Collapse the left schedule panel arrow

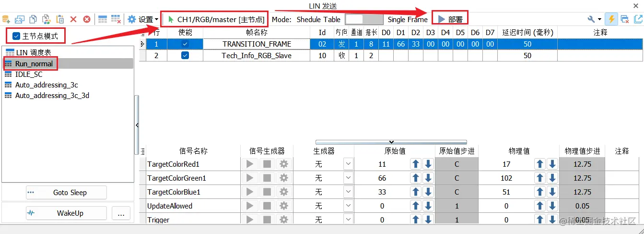[137, 125]
